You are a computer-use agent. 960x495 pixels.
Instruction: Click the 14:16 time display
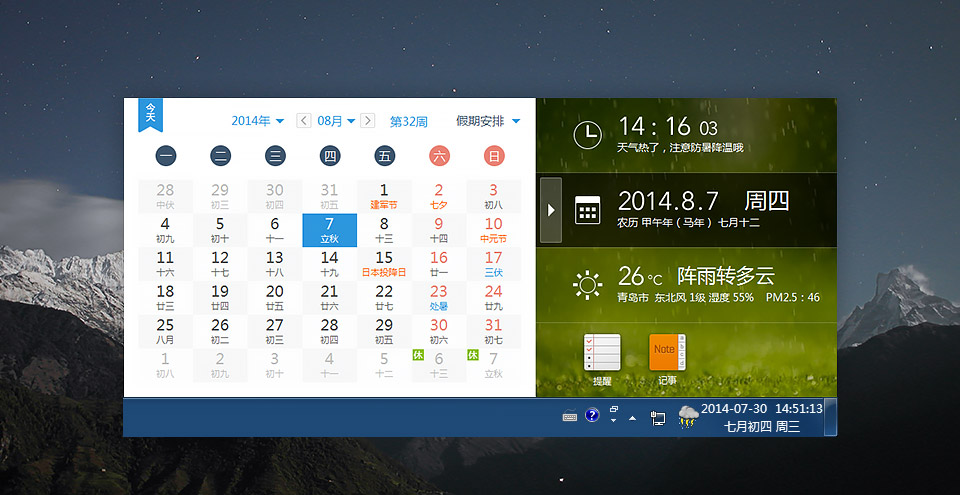pyautogui.click(x=667, y=127)
